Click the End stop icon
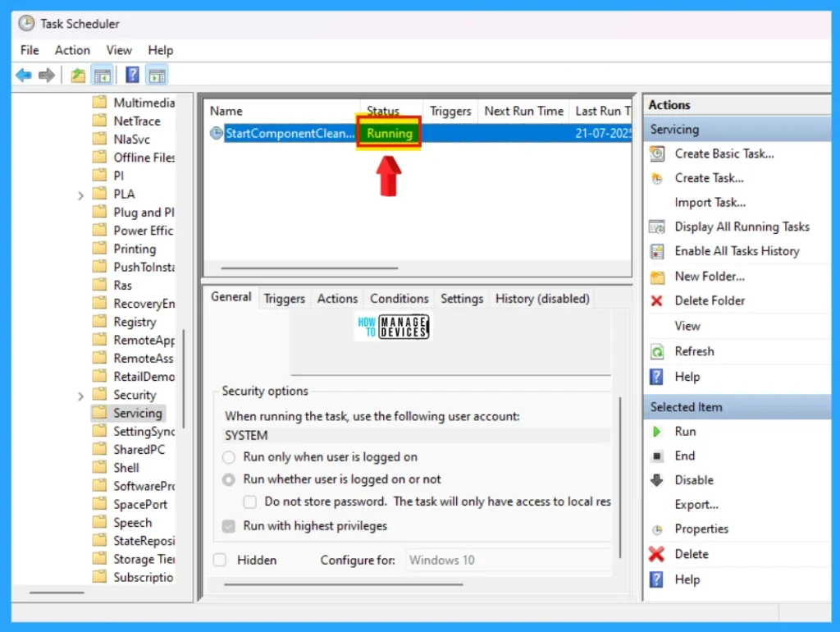The width and height of the screenshot is (840, 632). click(657, 456)
